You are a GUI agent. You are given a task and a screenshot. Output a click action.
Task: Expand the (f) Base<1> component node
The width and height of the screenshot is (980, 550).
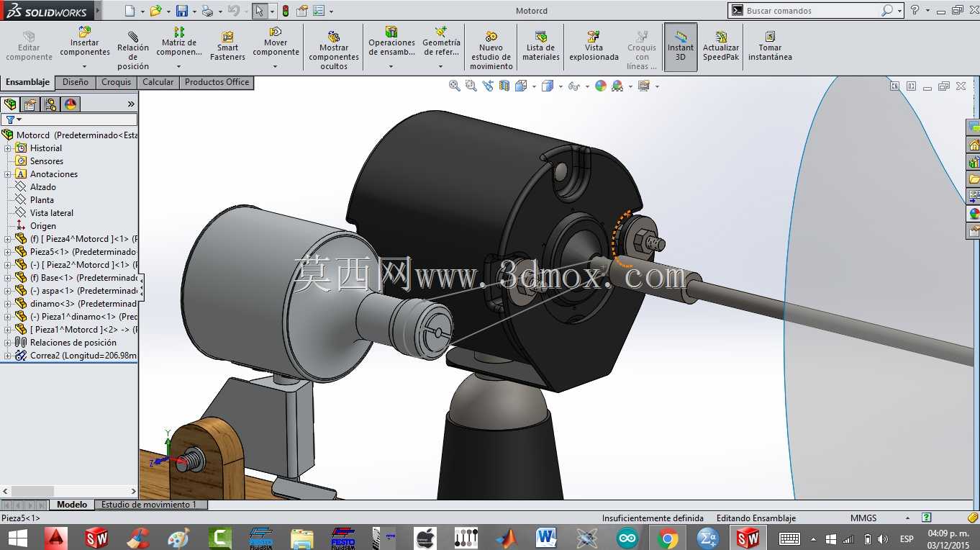click(x=8, y=278)
